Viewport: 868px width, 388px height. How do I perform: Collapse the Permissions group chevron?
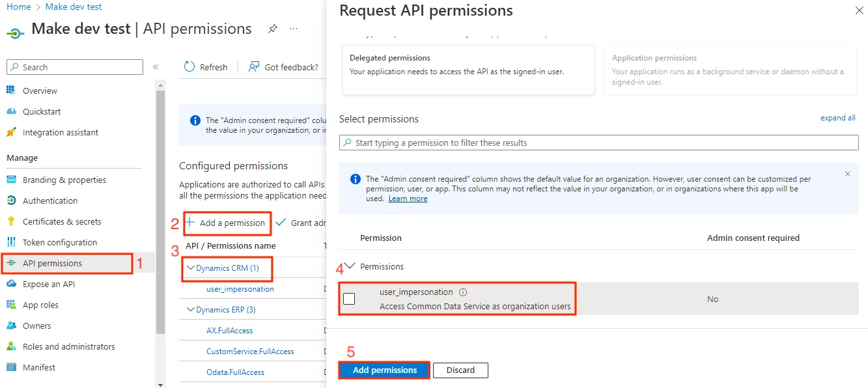click(350, 266)
